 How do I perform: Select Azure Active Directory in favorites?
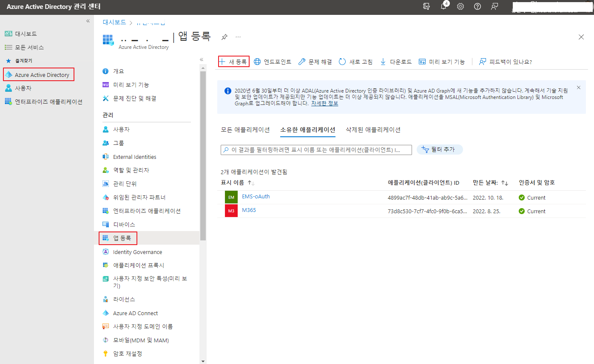coord(39,75)
